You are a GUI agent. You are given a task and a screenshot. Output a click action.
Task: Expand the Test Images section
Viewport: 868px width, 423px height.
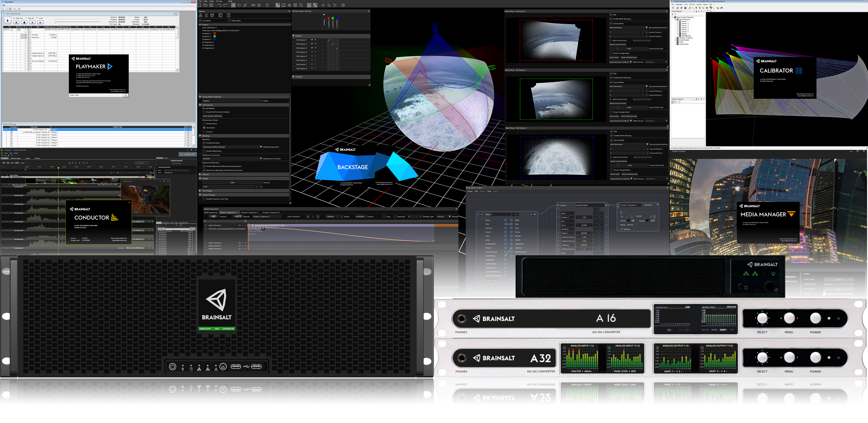tap(200, 191)
